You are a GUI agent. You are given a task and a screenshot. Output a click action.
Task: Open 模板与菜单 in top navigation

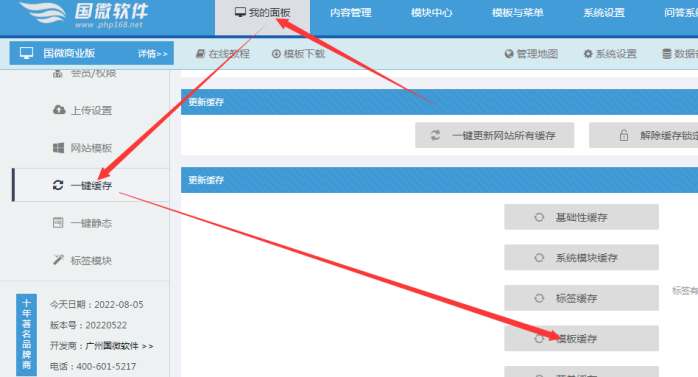[518, 13]
